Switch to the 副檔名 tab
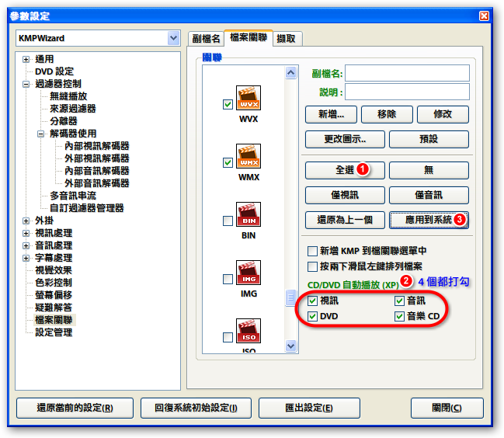 pos(206,39)
